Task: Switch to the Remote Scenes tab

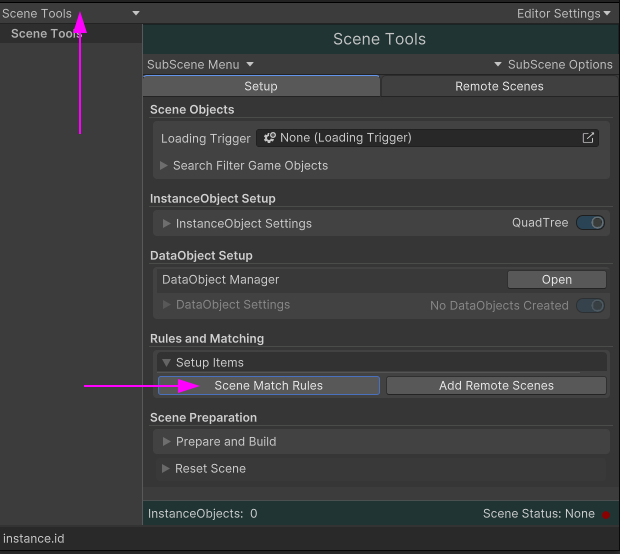Action: 499,86
